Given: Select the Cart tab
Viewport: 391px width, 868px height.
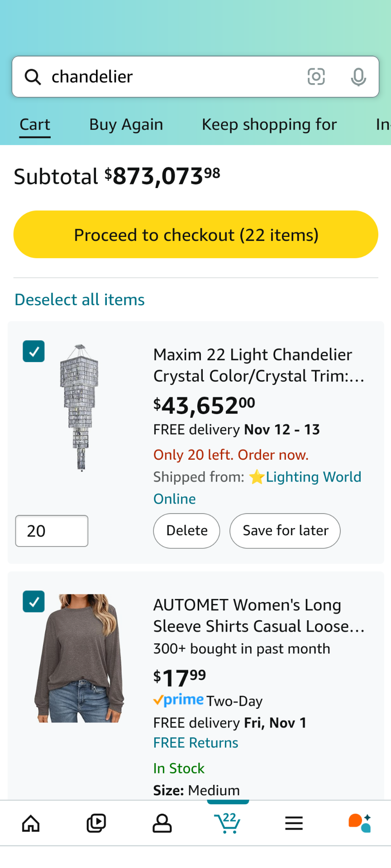Looking at the screenshot, I should coord(35,124).
